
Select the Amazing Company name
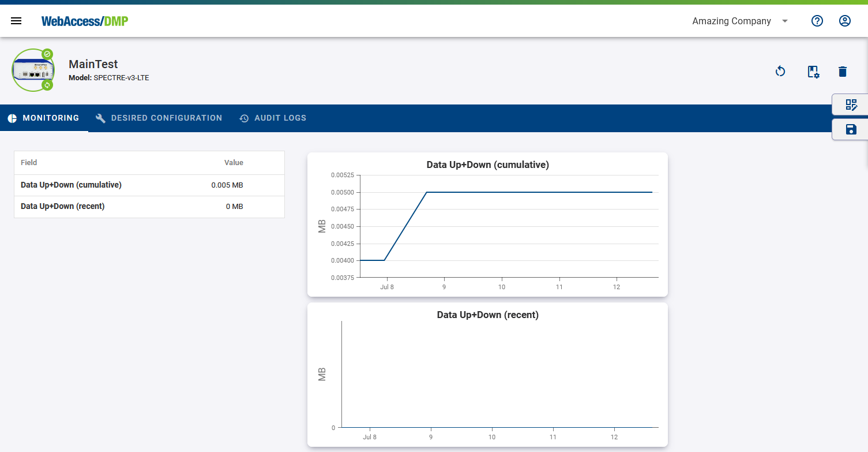(x=731, y=21)
